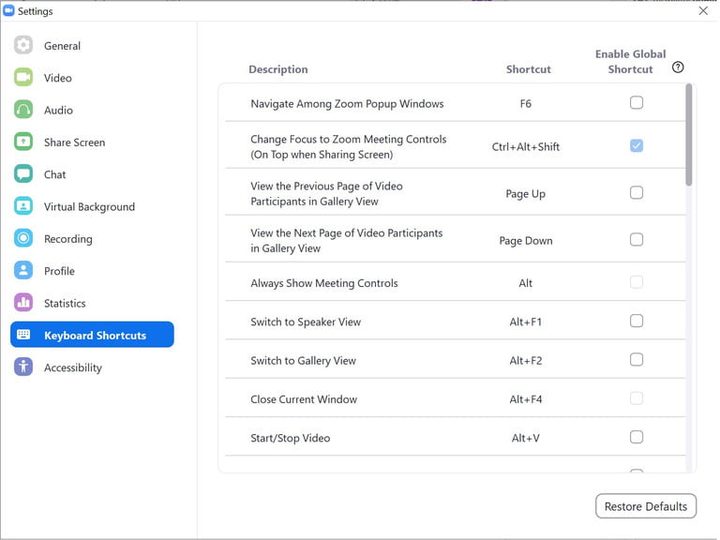720x540 pixels.
Task: Open the Chat bubble icon
Action: (24, 174)
